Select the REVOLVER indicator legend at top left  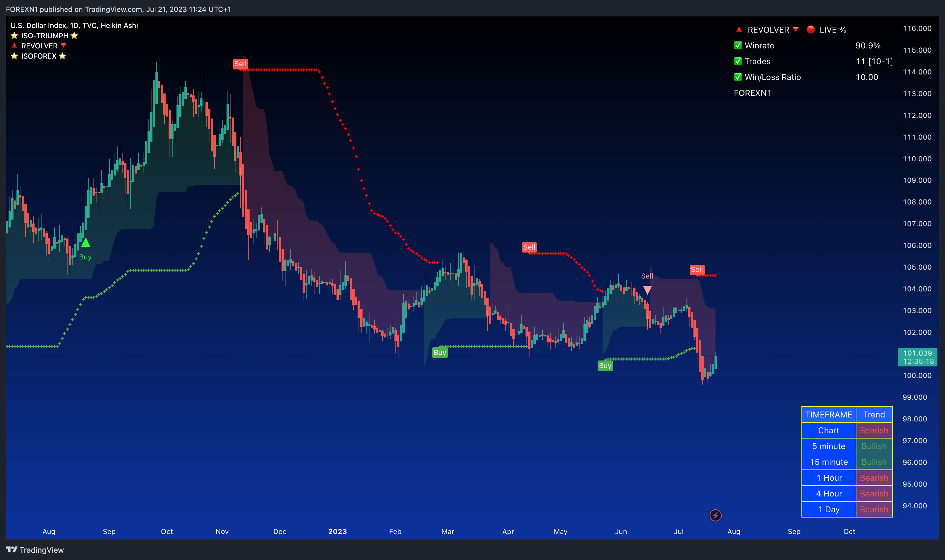(39, 46)
